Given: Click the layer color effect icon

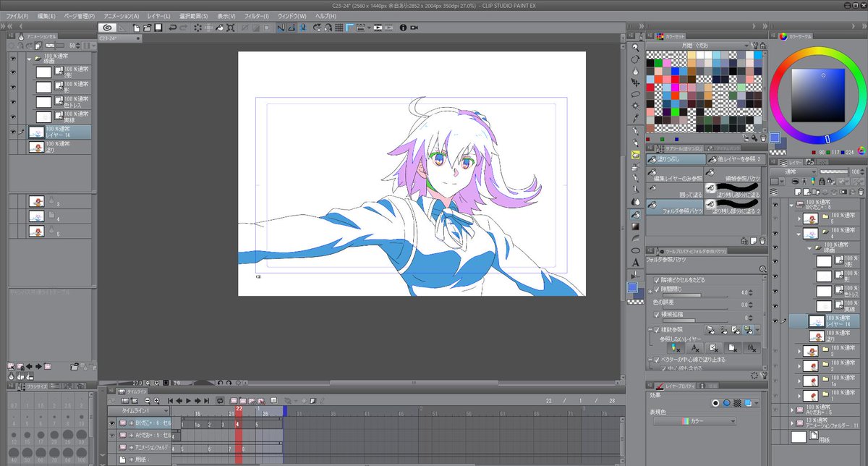Looking at the screenshot, I should coord(748,403).
